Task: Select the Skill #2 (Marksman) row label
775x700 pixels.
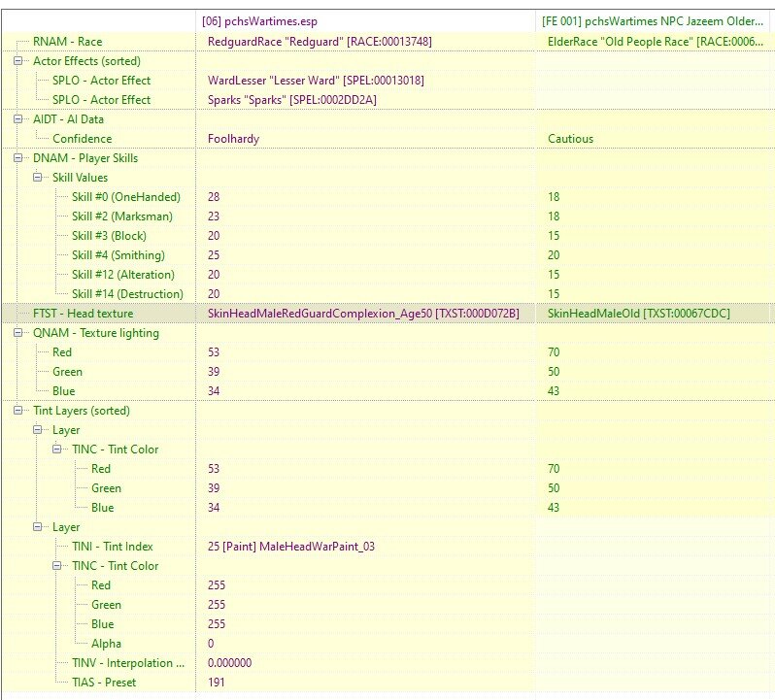Action: 122,217
